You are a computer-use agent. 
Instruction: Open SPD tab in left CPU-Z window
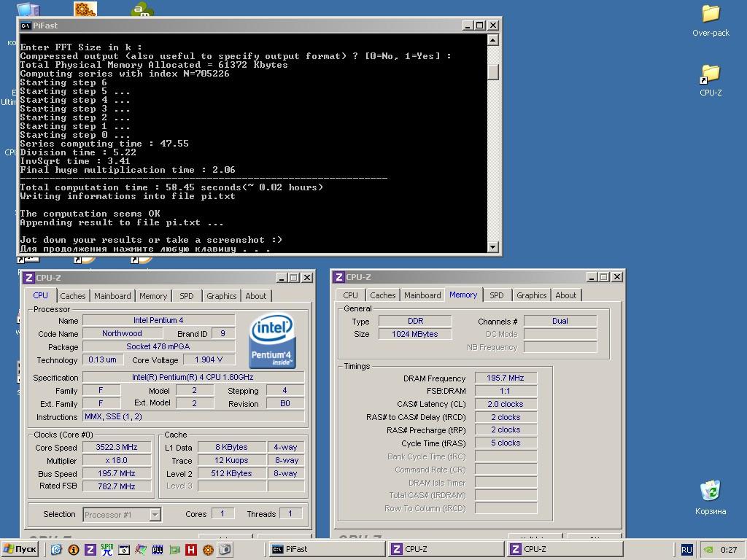coord(186,296)
